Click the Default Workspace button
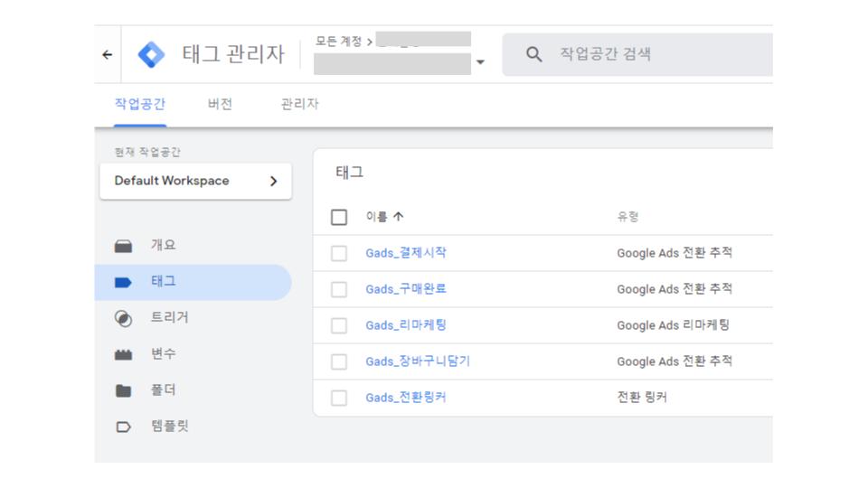Screen dimensions: 868x488 coord(195,181)
